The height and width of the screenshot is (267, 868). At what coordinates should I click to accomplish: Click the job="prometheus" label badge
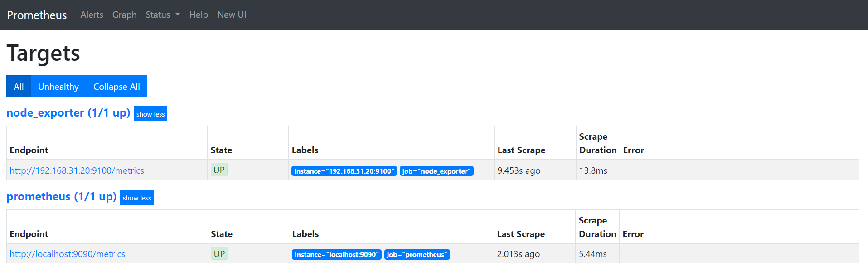(417, 254)
